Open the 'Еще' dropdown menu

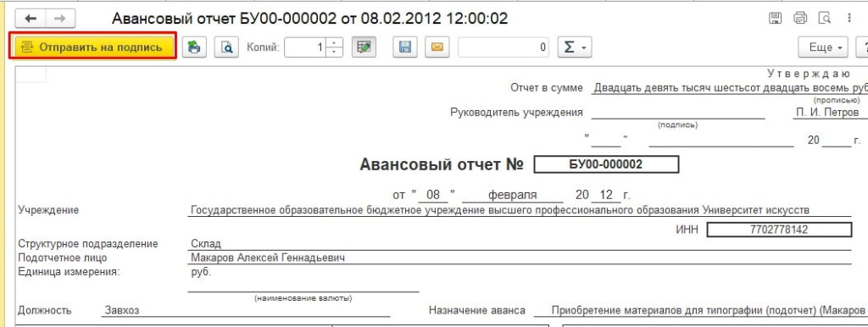(x=822, y=47)
